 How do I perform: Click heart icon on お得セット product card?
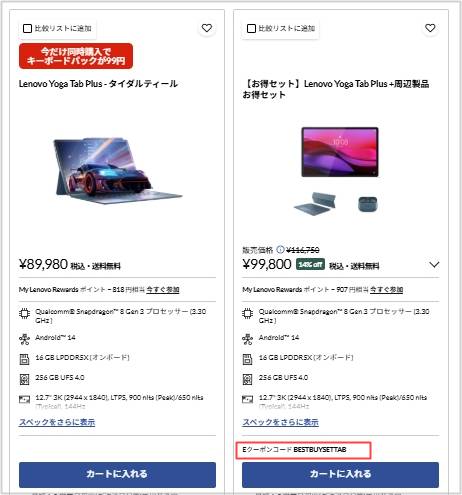[x=430, y=28]
